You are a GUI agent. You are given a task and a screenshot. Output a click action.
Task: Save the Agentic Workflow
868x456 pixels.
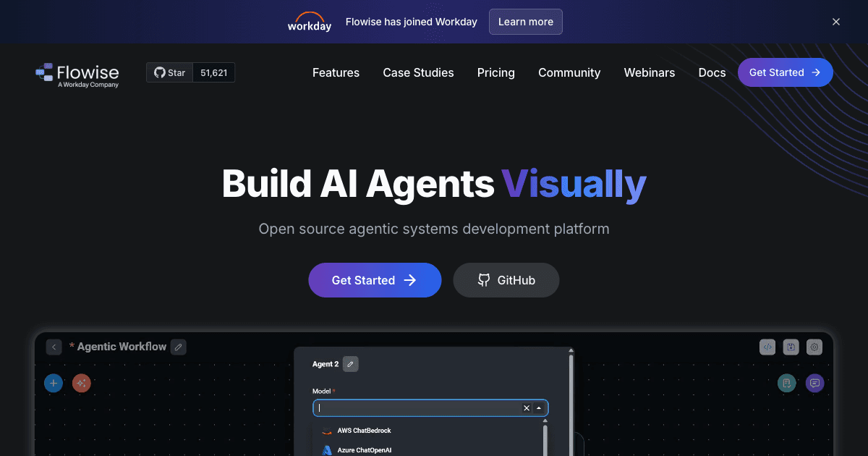pyautogui.click(x=791, y=347)
